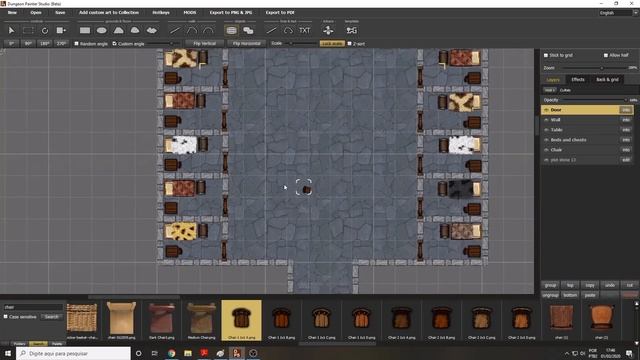Switch to the back & grid tab
Screen dimensions: 640x360
[x=607, y=80]
